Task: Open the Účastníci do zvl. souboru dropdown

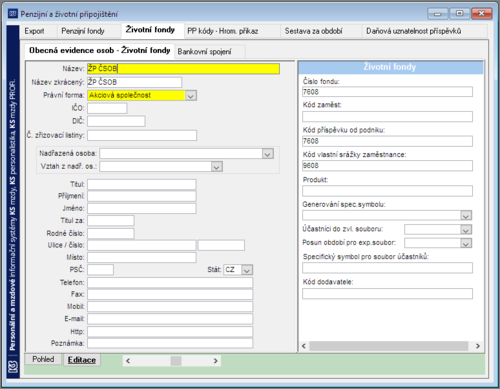Action: point(466,230)
